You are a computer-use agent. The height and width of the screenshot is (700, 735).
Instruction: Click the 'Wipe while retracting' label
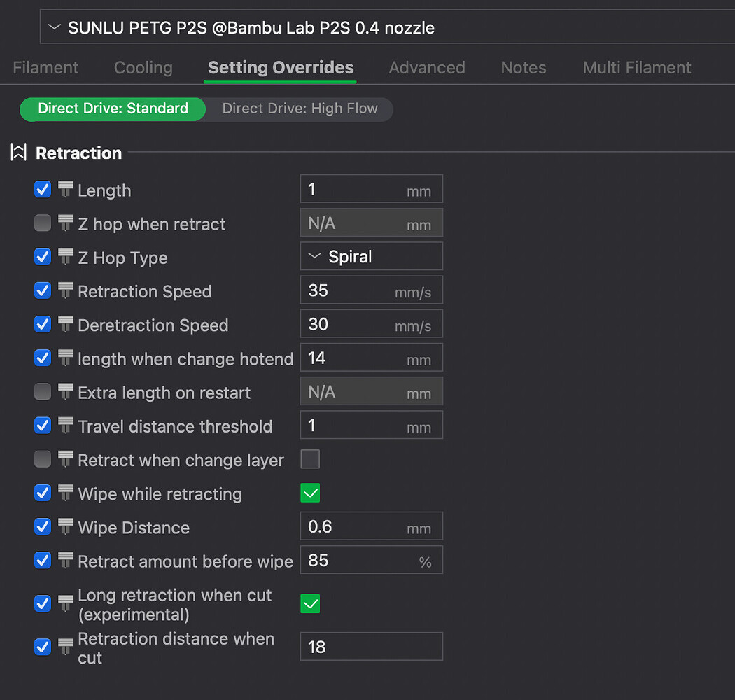click(x=160, y=494)
